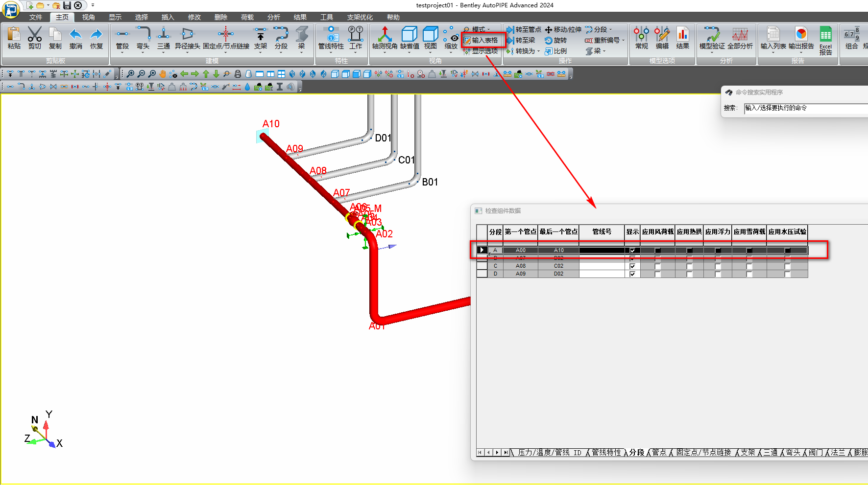Image resolution: width=868 pixels, height=485 pixels.
Task: Uncheck 显示 checkbox for segment C
Action: (632, 266)
